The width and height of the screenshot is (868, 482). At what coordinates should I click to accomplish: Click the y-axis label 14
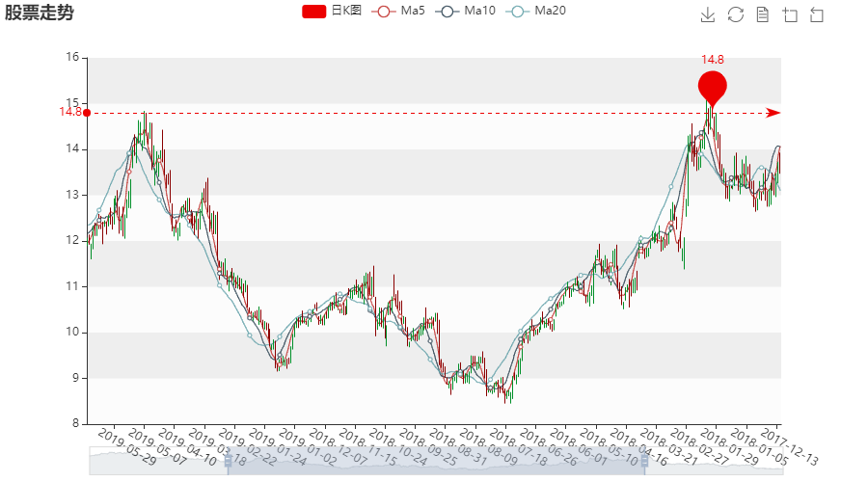pos(72,148)
